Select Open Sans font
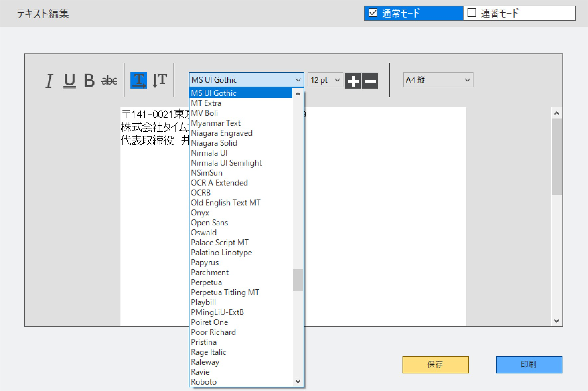588x391 pixels. pyautogui.click(x=241, y=222)
